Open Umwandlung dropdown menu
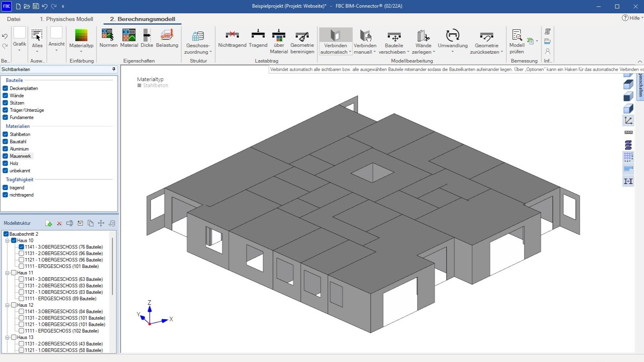The height and width of the screenshot is (362, 644). [x=453, y=52]
